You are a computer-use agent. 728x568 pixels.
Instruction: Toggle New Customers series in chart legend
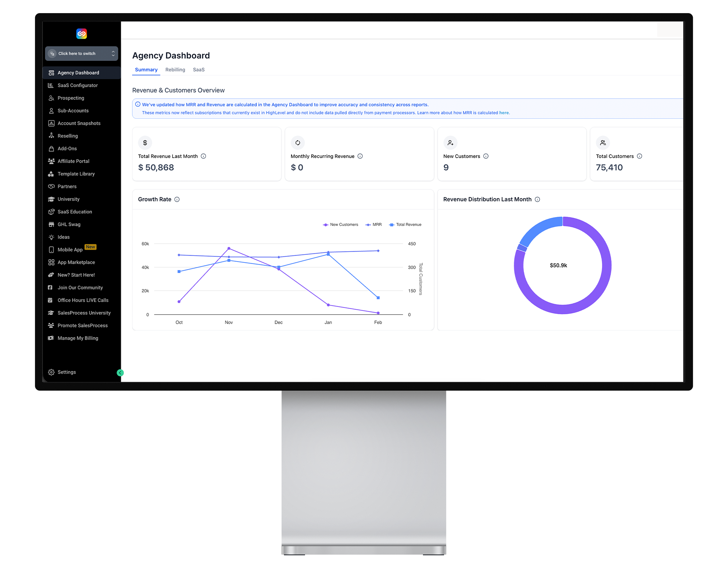click(340, 225)
